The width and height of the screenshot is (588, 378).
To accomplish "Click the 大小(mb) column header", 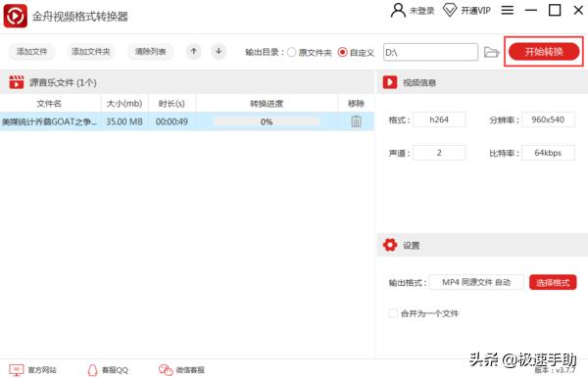I will coord(124,104).
